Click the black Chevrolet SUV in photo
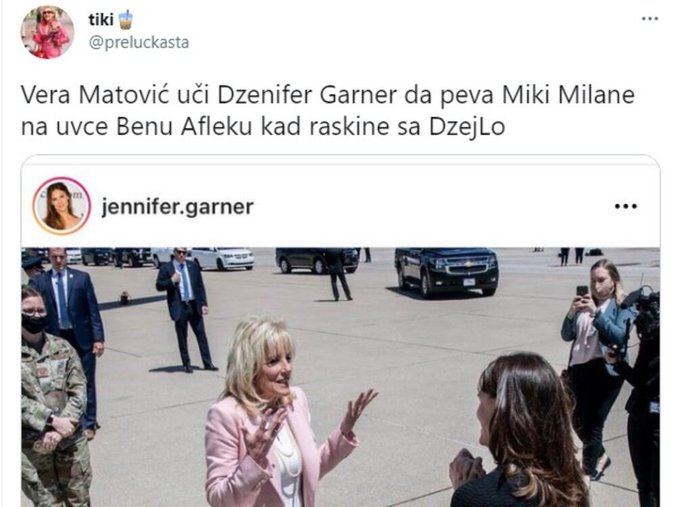This screenshot has height=507, width=676. tap(447, 270)
